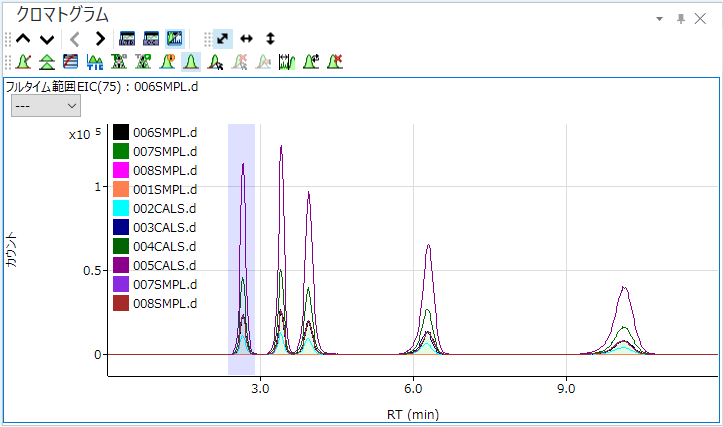
Task: Go to previous with left chevron
Action: 75,39
